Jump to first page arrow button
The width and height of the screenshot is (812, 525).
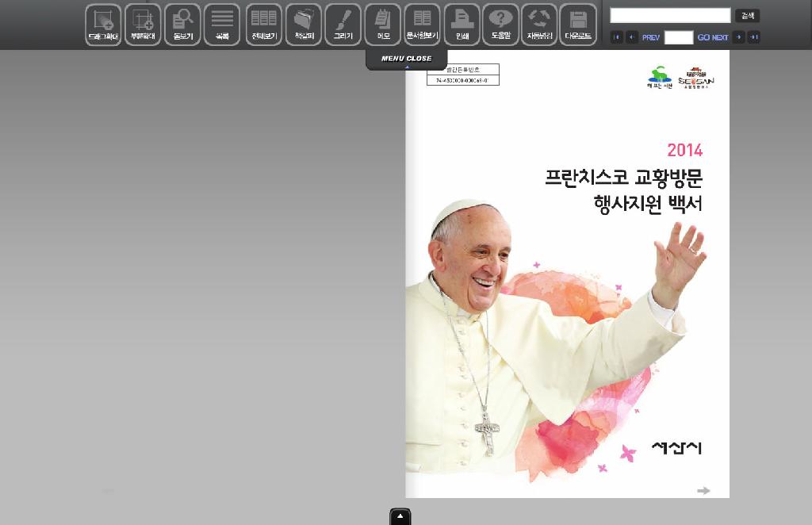click(x=617, y=37)
